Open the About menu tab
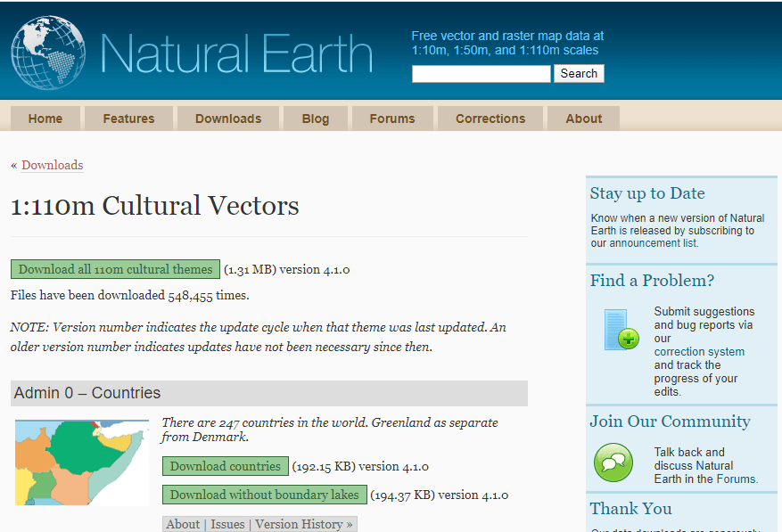Screen dimensions: 782x532 (x=583, y=119)
